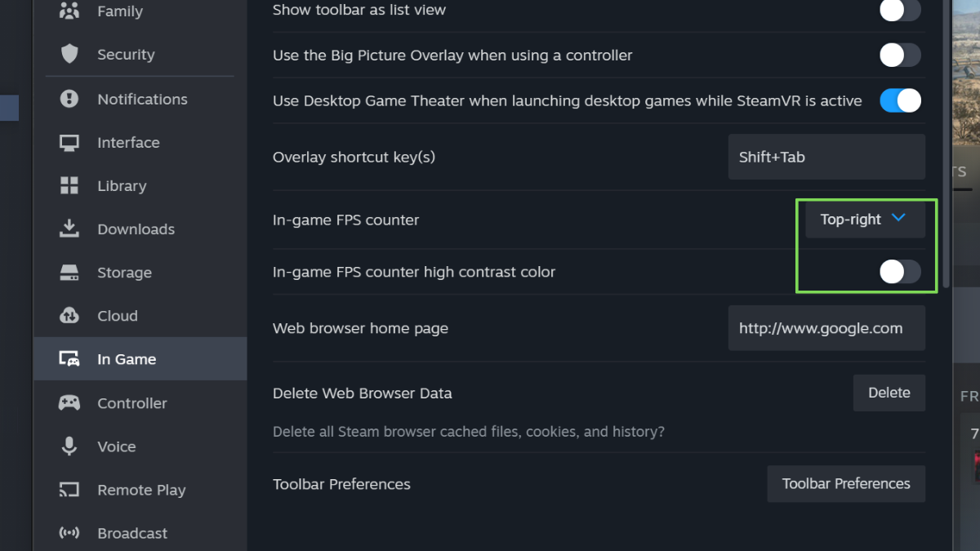Image resolution: width=980 pixels, height=551 pixels.
Task: Open the Remote Play settings page
Action: click(x=141, y=490)
